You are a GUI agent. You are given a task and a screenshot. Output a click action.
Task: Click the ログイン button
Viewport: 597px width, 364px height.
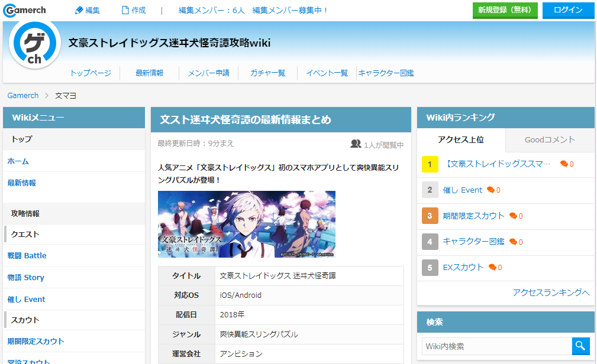(568, 10)
